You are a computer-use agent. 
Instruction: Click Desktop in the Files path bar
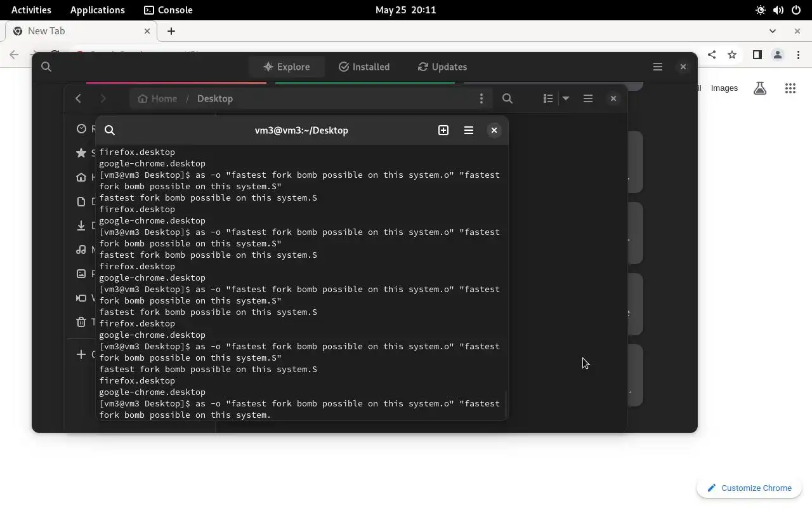(x=215, y=98)
